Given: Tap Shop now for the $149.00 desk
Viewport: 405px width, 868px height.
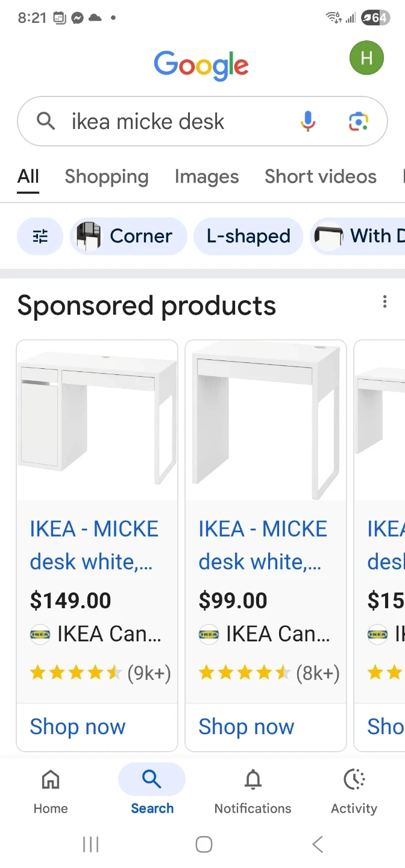Looking at the screenshot, I should click(x=78, y=727).
